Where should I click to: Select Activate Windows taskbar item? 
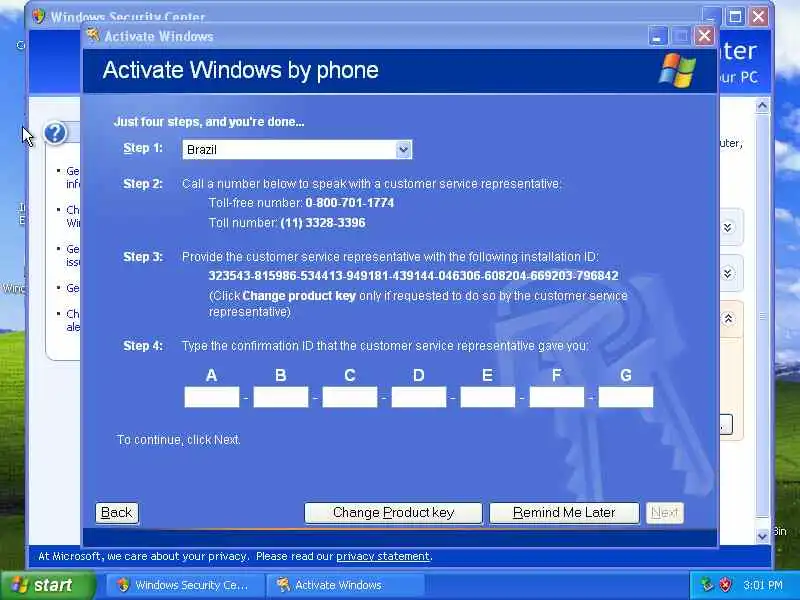[x=345, y=585]
